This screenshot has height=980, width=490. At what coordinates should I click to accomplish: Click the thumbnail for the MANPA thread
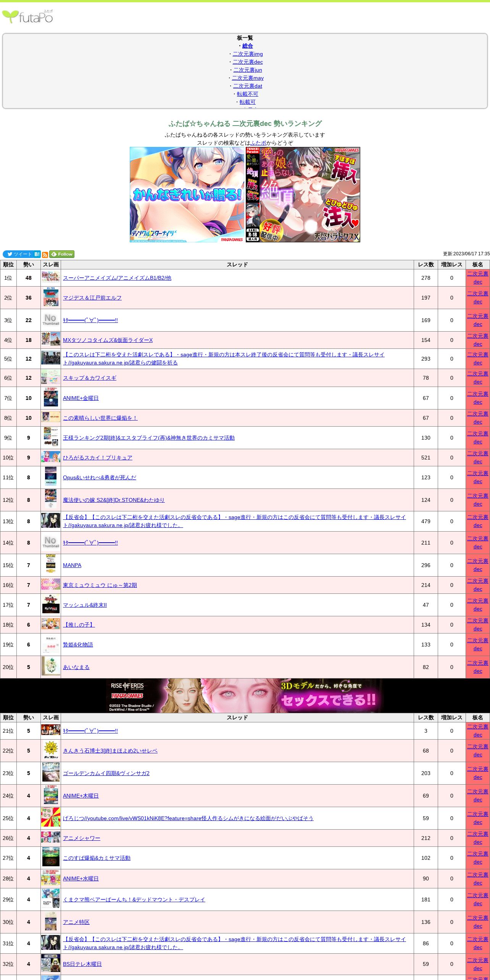(x=51, y=564)
